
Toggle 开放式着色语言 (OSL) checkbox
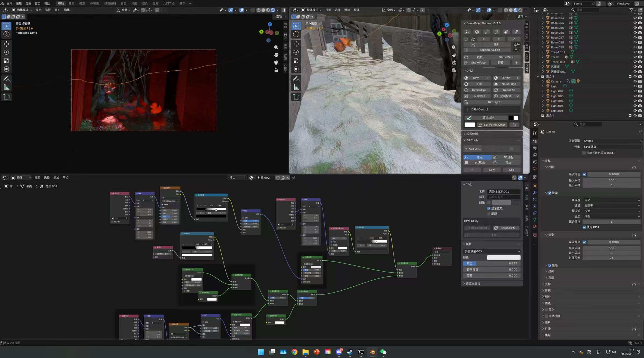(584, 153)
